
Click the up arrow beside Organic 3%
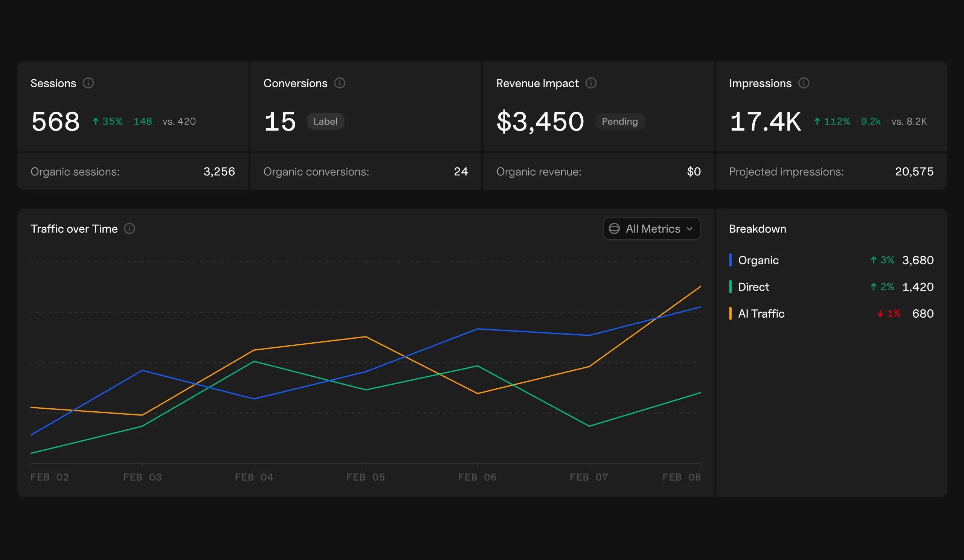click(x=874, y=260)
